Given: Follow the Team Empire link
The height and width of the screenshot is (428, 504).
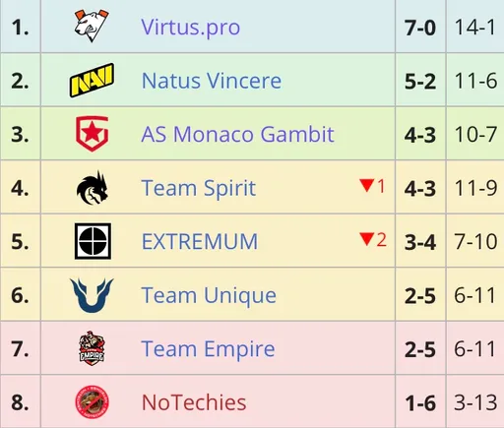Looking at the screenshot, I should 208,349.
